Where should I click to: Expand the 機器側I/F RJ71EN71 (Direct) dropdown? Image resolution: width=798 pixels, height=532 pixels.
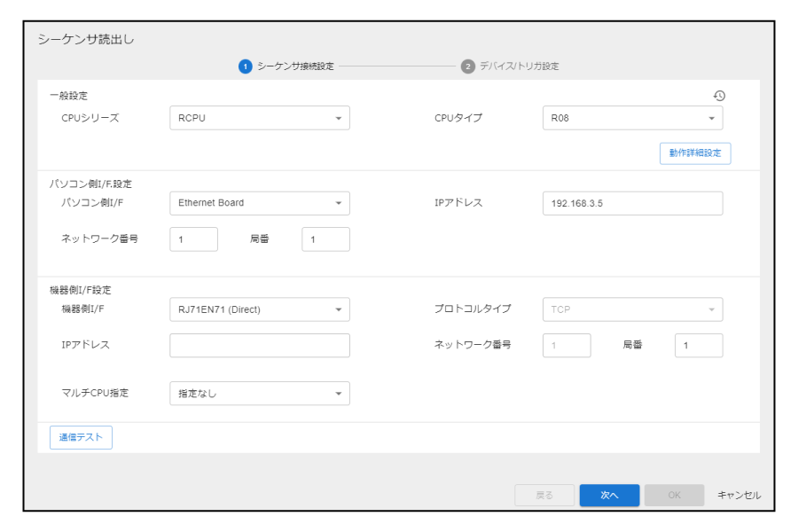(x=259, y=309)
